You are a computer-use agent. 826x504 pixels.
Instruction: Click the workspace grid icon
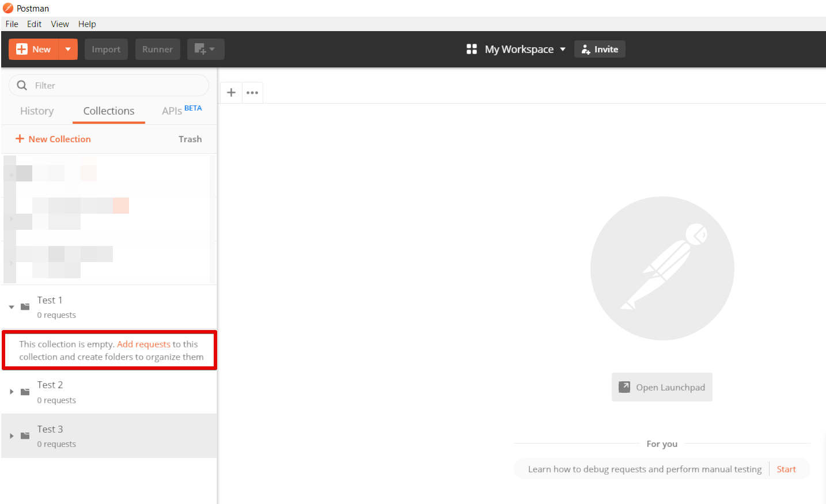coord(472,49)
